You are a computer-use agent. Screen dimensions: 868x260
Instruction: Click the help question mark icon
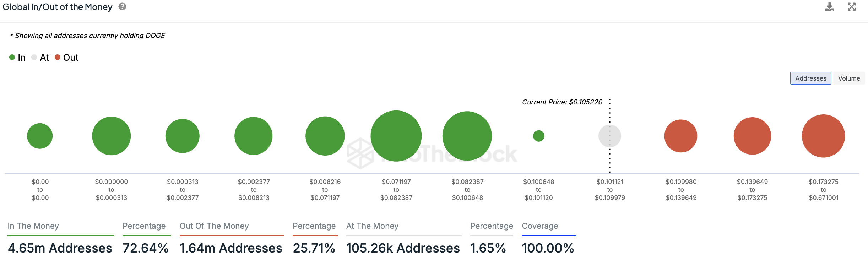coord(122,7)
